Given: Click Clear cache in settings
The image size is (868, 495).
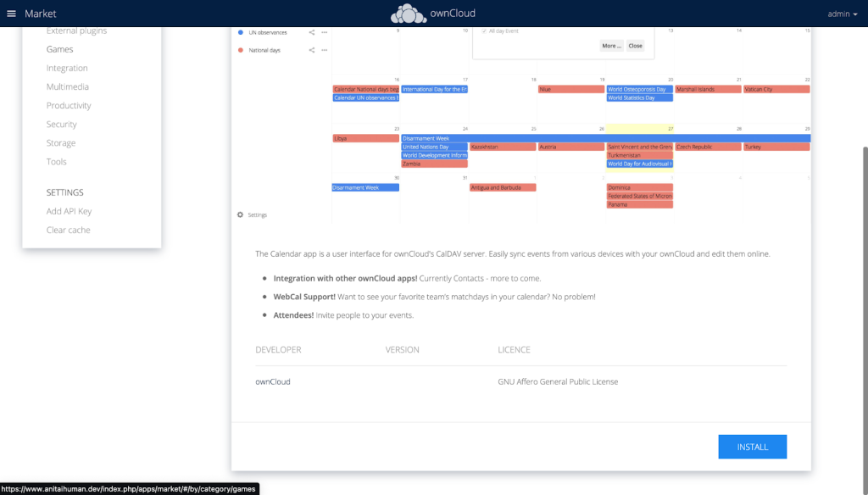Looking at the screenshot, I should (68, 231).
